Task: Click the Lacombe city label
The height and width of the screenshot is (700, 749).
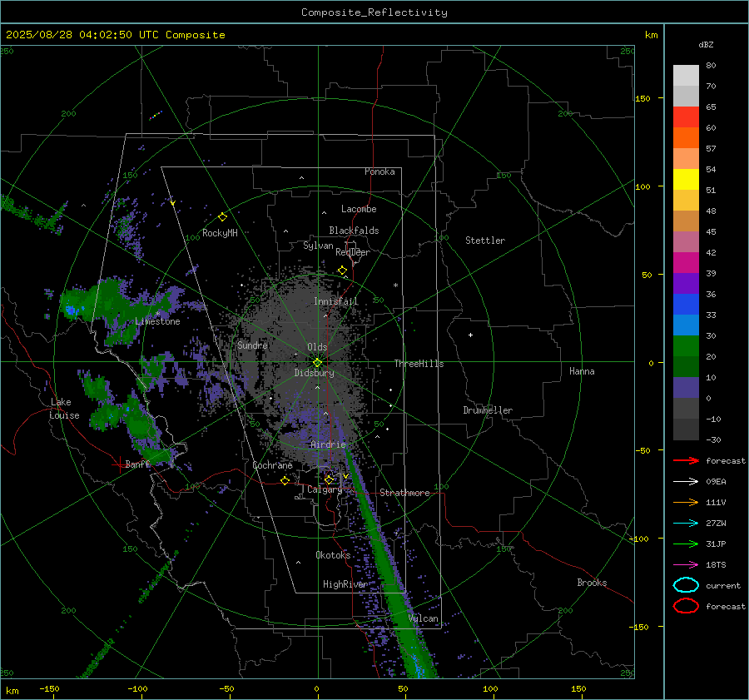Action: (x=359, y=209)
